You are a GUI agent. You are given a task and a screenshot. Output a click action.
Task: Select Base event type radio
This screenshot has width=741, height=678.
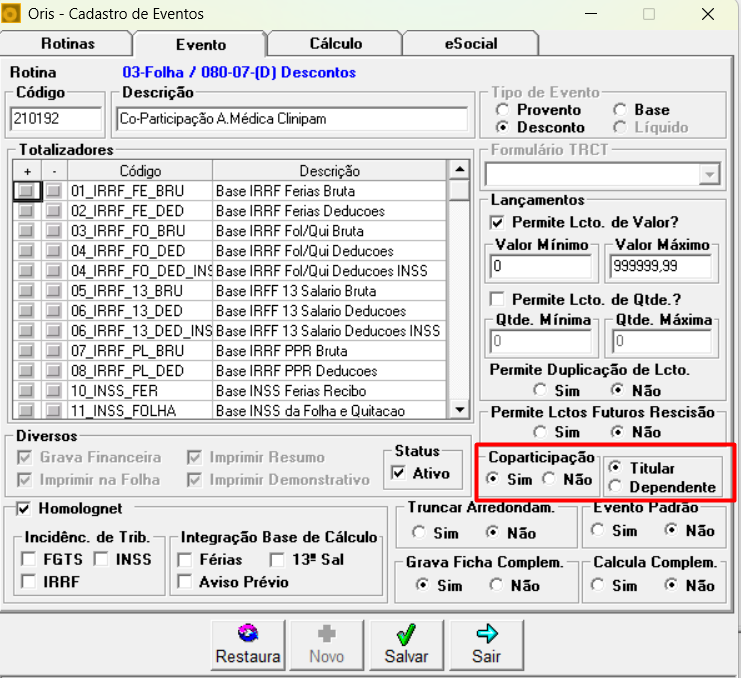click(x=620, y=110)
